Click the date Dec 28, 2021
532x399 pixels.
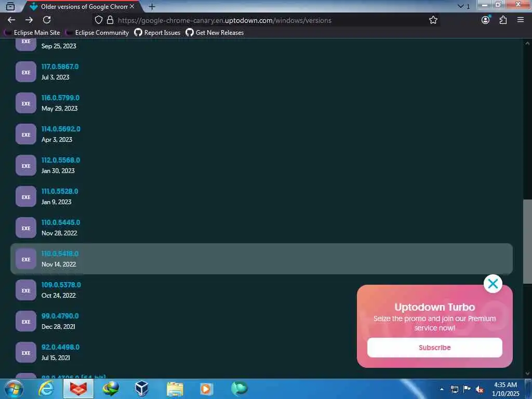pyautogui.click(x=58, y=327)
